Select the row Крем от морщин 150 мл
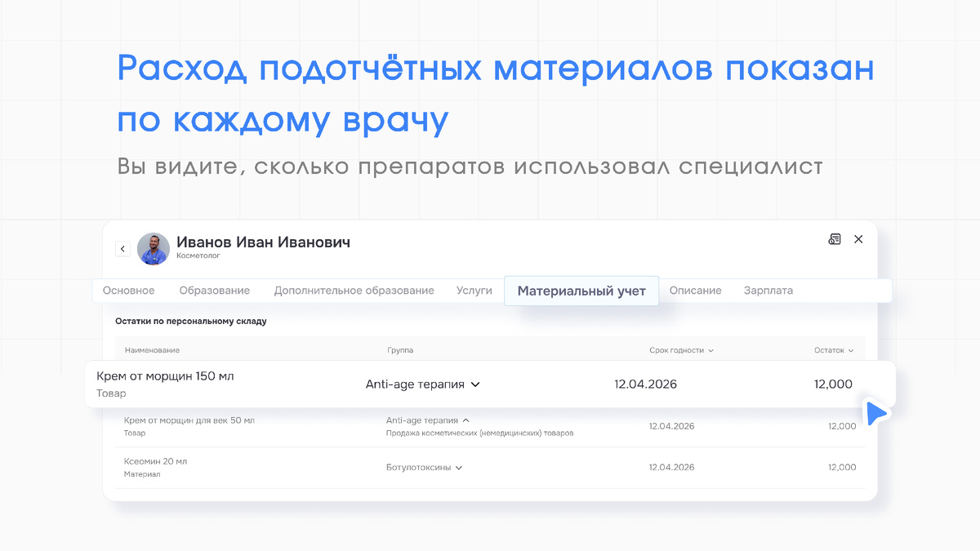The image size is (980, 551). 490,384
